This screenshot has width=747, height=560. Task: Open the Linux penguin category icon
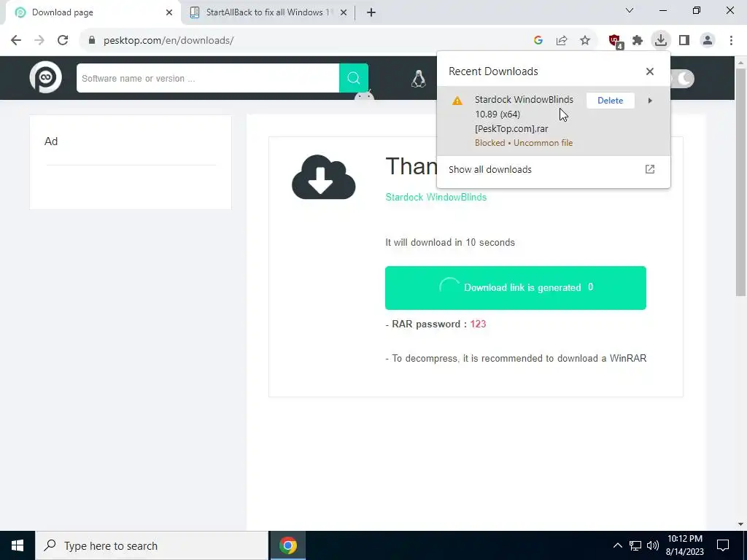click(x=418, y=79)
